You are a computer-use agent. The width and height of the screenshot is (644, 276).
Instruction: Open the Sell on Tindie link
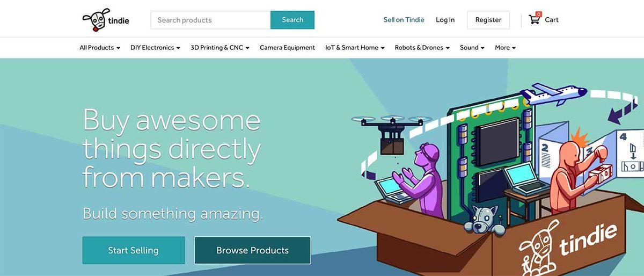[x=404, y=20]
